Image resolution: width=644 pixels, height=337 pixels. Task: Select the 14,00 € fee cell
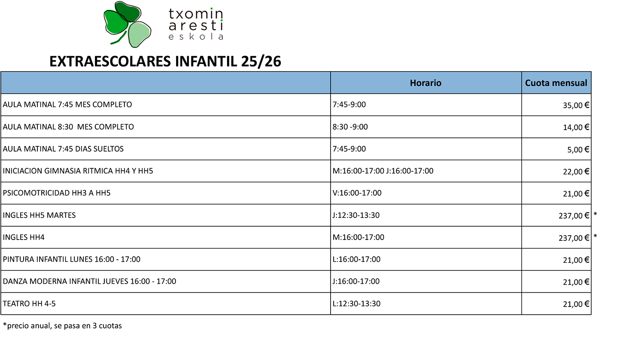(x=576, y=128)
